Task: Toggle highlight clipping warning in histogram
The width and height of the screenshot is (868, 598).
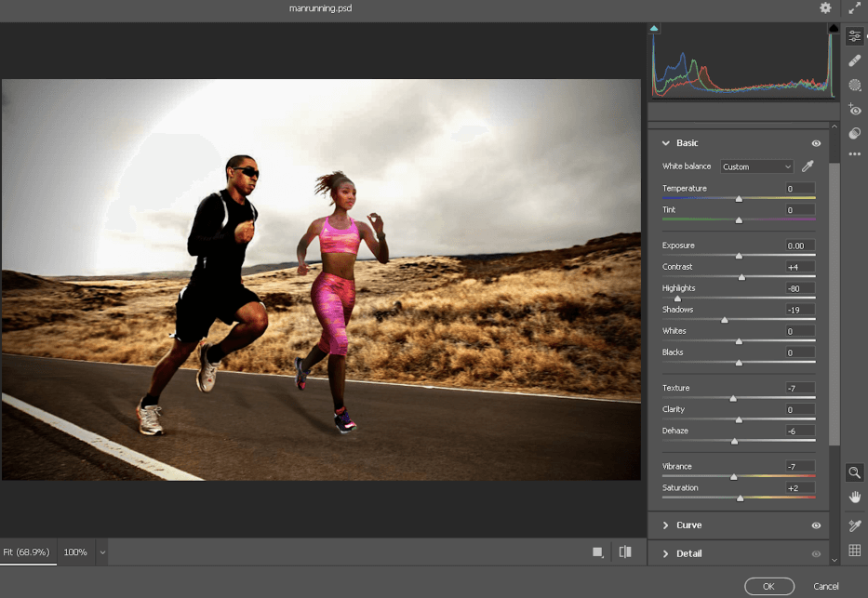Action: [x=833, y=30]
